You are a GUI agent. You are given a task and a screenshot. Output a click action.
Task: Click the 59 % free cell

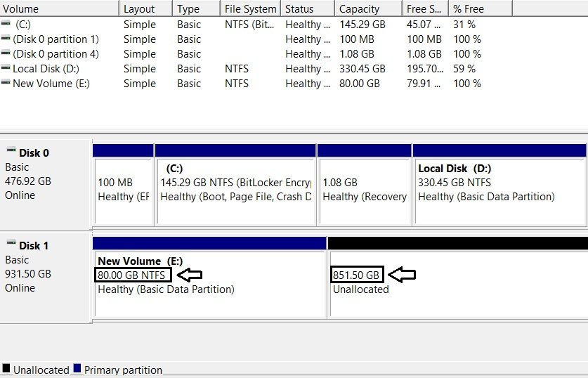pos(464,69)
